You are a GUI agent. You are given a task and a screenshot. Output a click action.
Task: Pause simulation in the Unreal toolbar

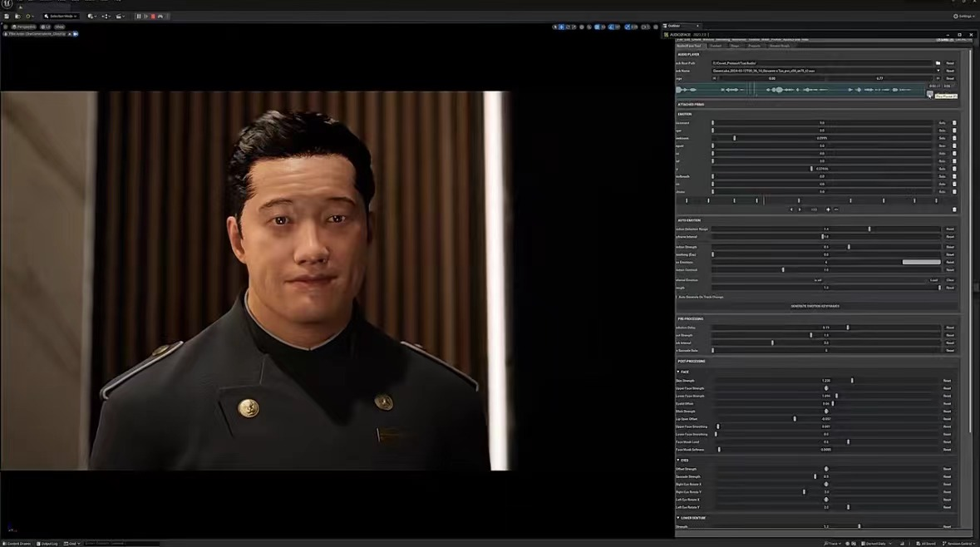click(138, 16)
